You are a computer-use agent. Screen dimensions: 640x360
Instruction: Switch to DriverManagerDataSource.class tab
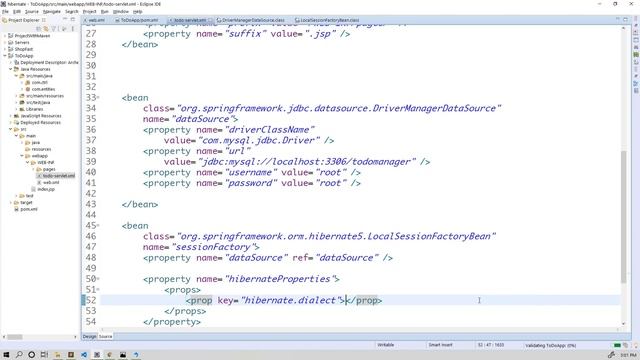click(251, 20)
